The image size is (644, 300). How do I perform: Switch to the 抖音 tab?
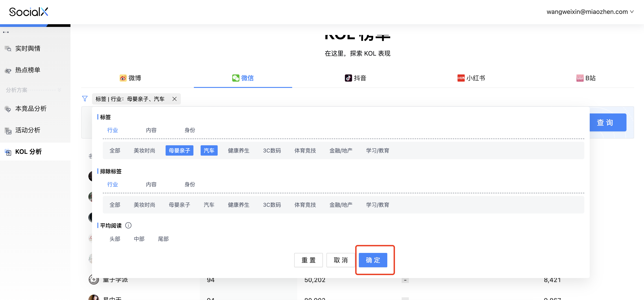(355, 78)
